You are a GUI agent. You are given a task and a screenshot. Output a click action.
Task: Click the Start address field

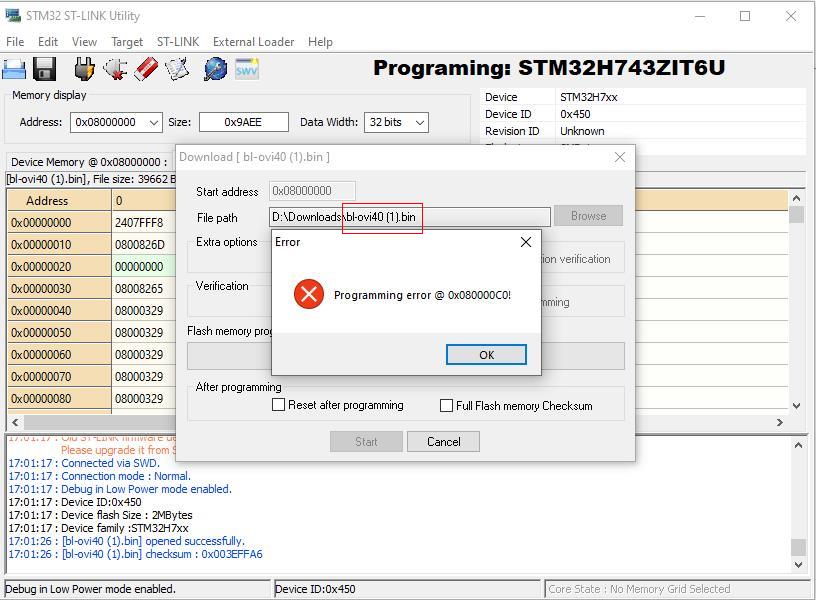[312, 191]
